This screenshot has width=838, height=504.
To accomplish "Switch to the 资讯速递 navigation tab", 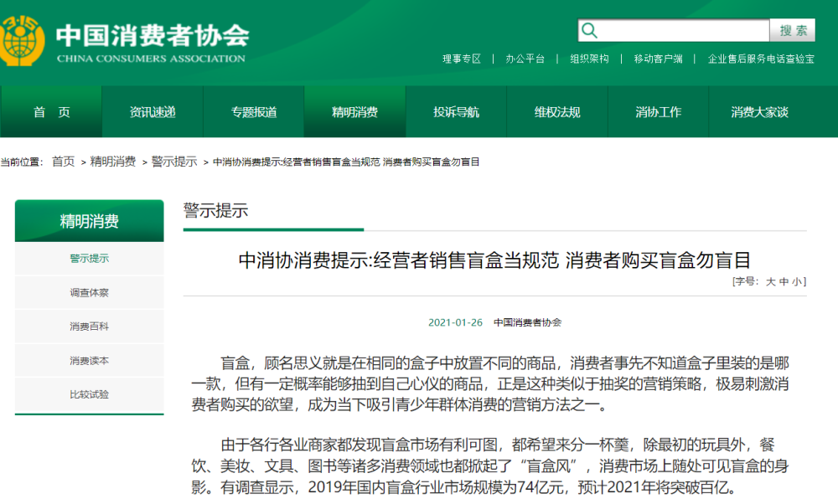I will click(152, 111).
